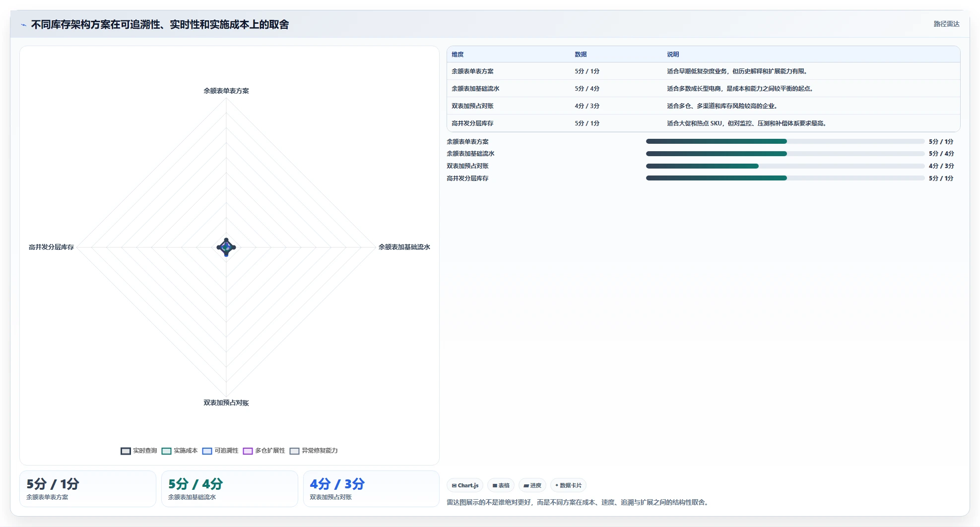The image size is (980, 527).
Task: Click progress bar for 双表加预占对账
Action: point(785,166)
